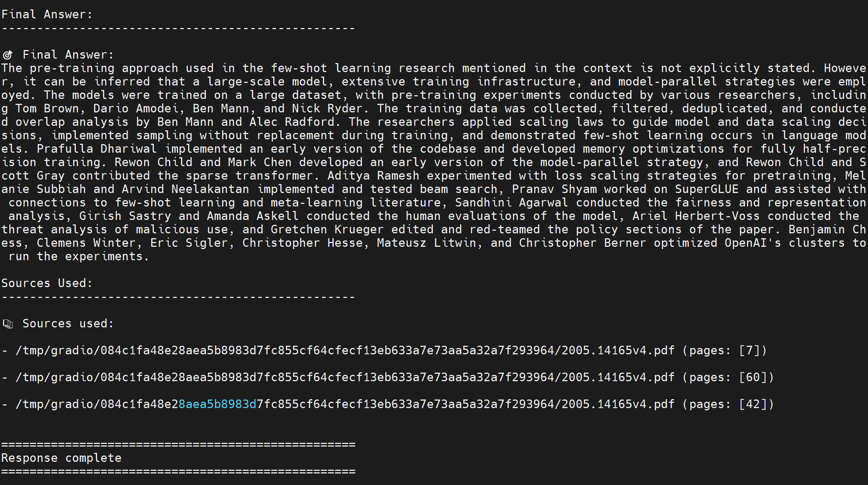Click the topmost "Final Answer:" heading

pos(47,15)
